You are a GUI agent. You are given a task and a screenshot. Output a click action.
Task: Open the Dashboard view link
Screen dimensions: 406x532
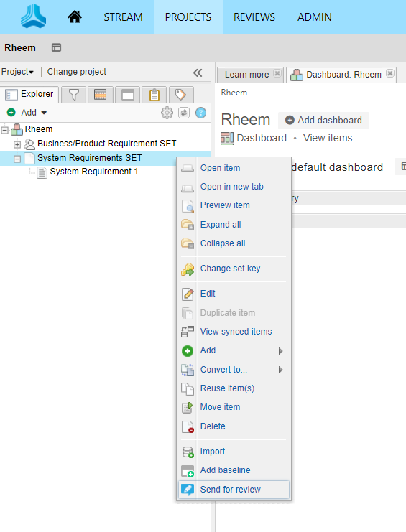click(x=262, y=138)
